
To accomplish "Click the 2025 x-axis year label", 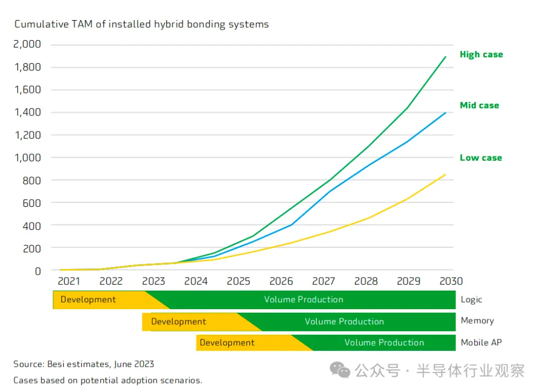I will click(238, 281).
